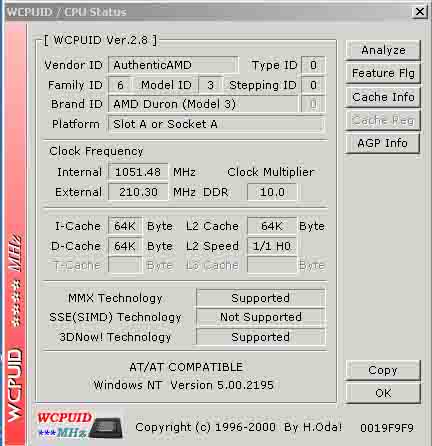The width and height of the screenshot is (432, 446).
Task: Select the AMD Duron (Model 3) field
Action: click(203, 104)
